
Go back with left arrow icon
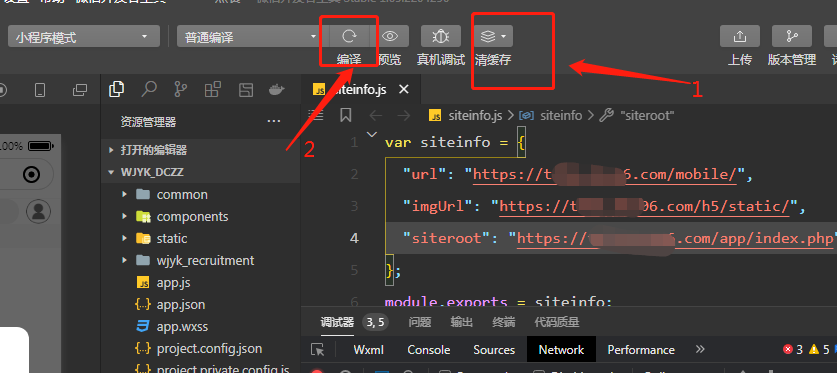(376, 115)
